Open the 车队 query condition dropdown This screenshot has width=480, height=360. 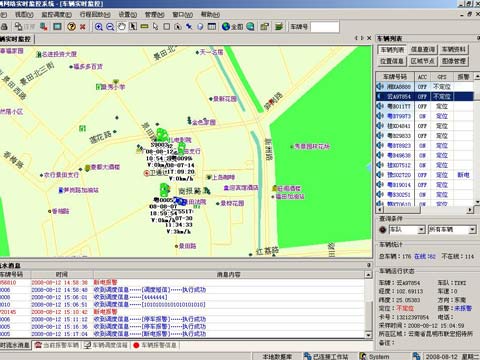tap(422, 230)
